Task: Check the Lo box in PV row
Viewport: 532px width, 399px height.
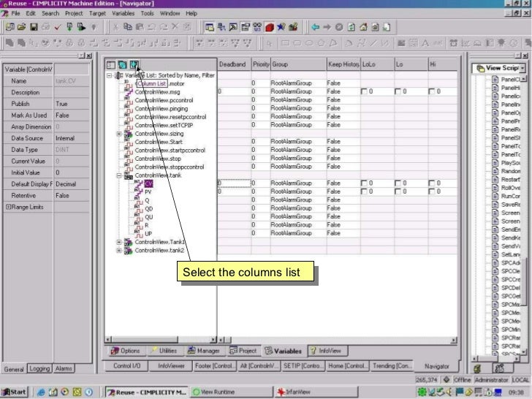Action: click(x=398, y=191)
